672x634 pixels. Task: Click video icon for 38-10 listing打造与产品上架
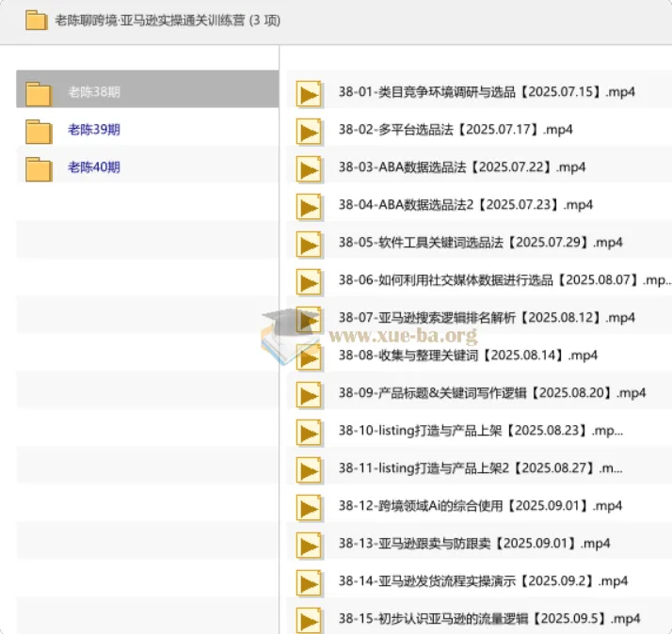(309, 433)
